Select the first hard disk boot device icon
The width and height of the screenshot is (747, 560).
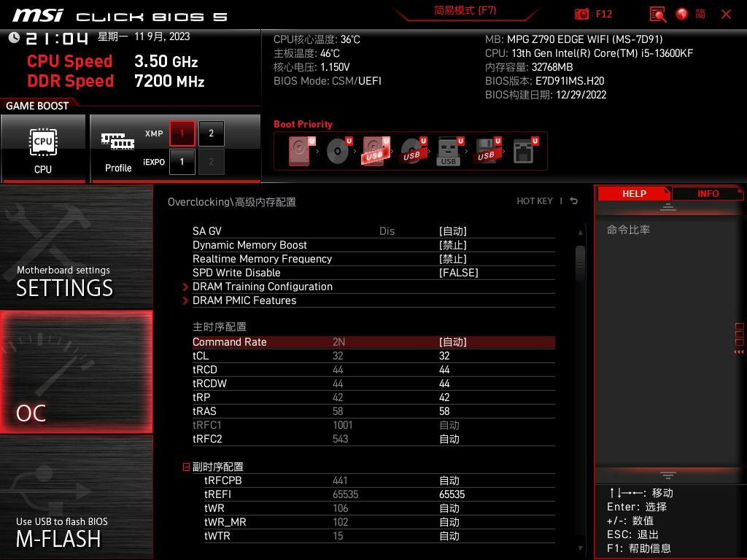[301, 151]
